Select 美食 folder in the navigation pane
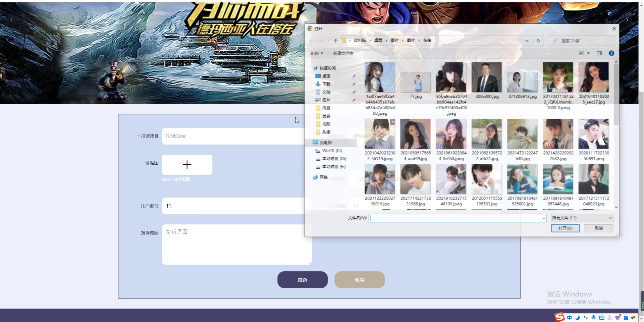This screenshot has width=644, height=322. click(x=326, y=116)
